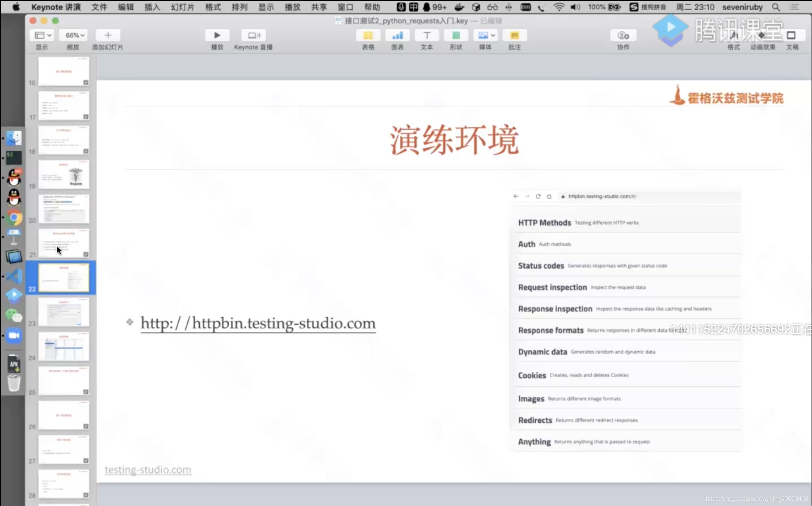Screen dimensions: 812x506
Task: Add a text box with Text tool
Action: click(x=427, y=35)
